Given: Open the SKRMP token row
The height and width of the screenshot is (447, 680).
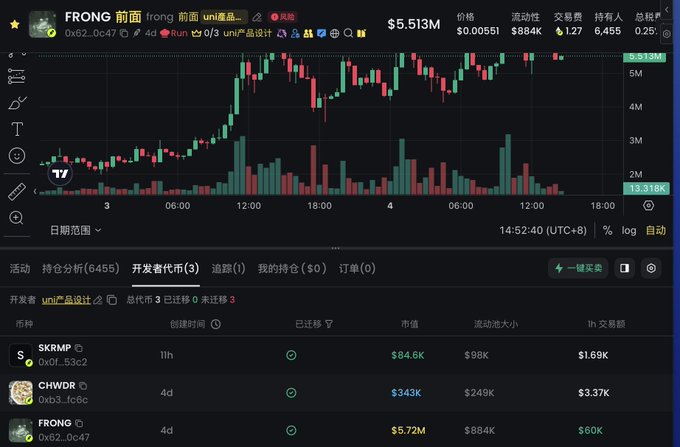Looking at the screenshot, I should click(x=336, y=355).
